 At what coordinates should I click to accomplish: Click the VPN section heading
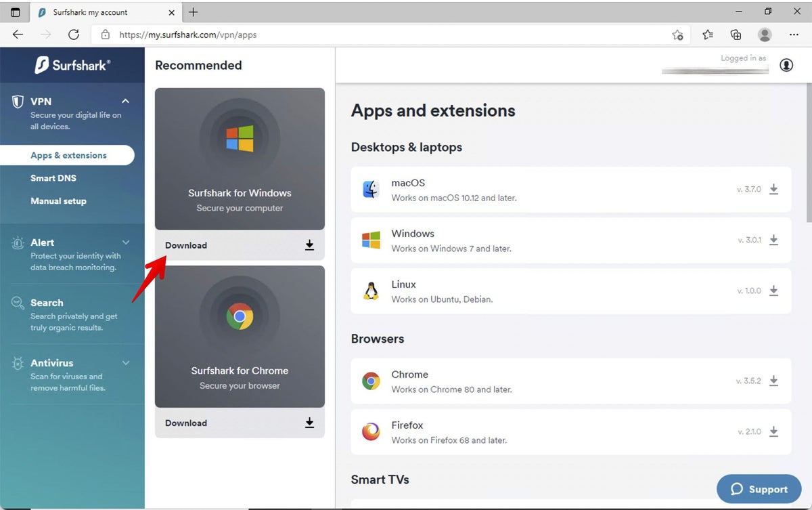(x=41, y=101)
